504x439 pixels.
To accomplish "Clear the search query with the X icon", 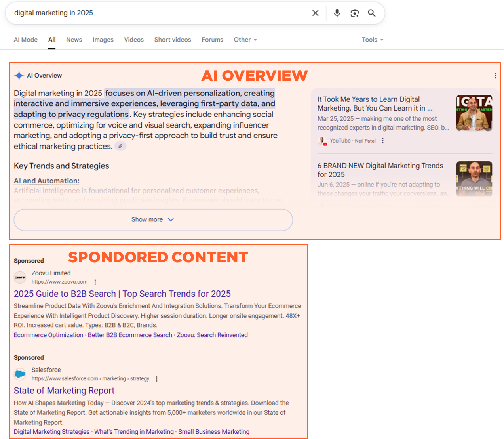I will 315,13.
